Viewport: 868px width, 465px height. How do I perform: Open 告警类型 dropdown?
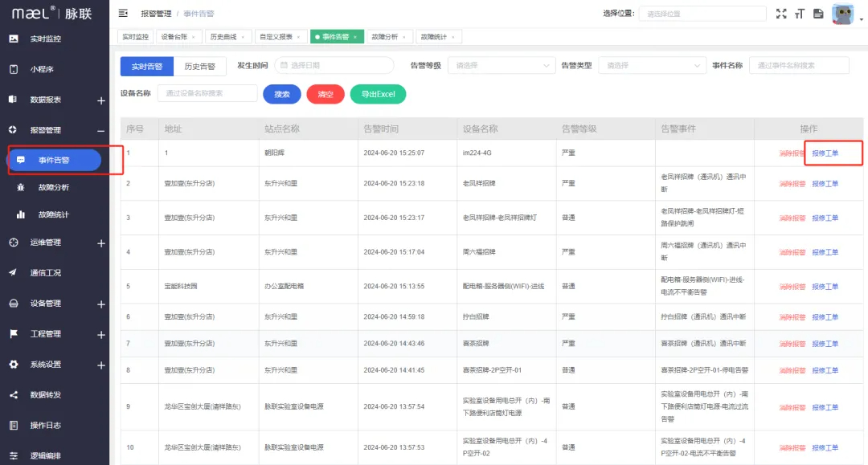point(652,65)
